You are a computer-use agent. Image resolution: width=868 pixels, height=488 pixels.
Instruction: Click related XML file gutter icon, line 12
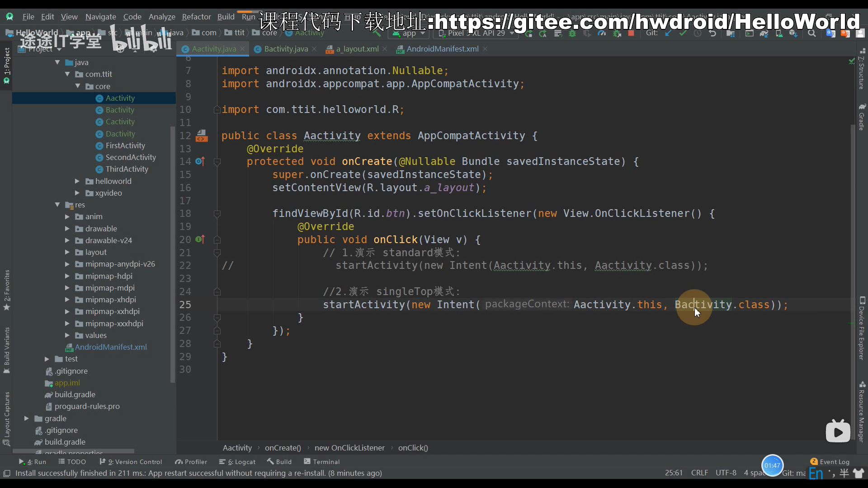point(202,136)
